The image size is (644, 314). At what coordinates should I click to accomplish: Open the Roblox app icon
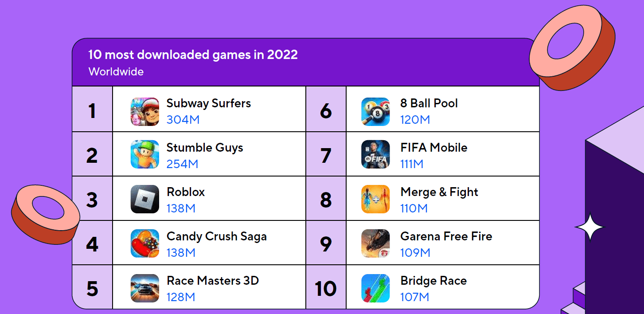pyautogui.click(x=145, y=199)
